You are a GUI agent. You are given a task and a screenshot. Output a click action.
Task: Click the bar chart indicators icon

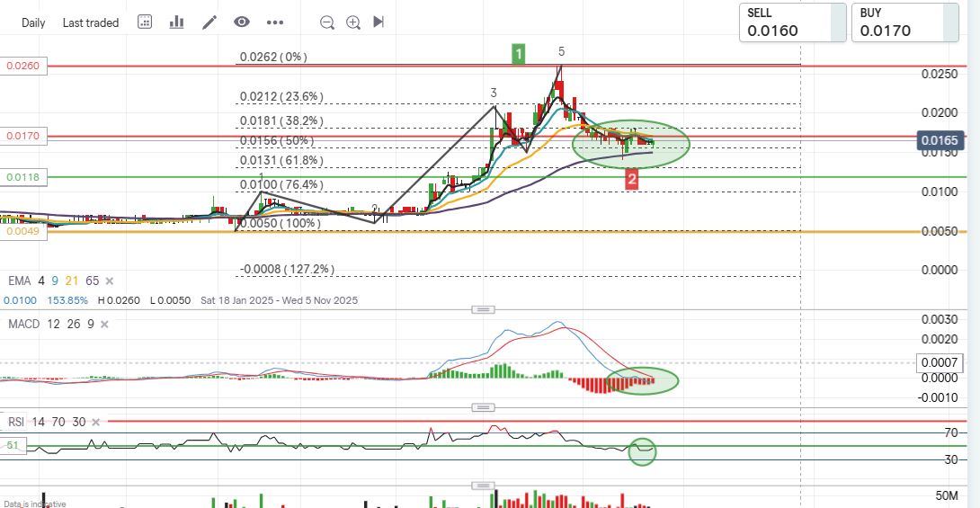(176, 22)
